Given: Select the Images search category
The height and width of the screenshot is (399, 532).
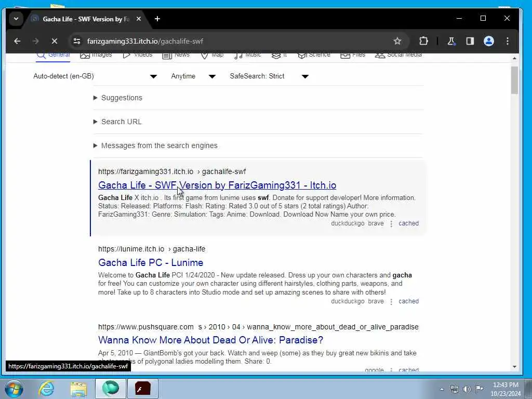Looking at the screenshot, I should [x=96, y=55].
